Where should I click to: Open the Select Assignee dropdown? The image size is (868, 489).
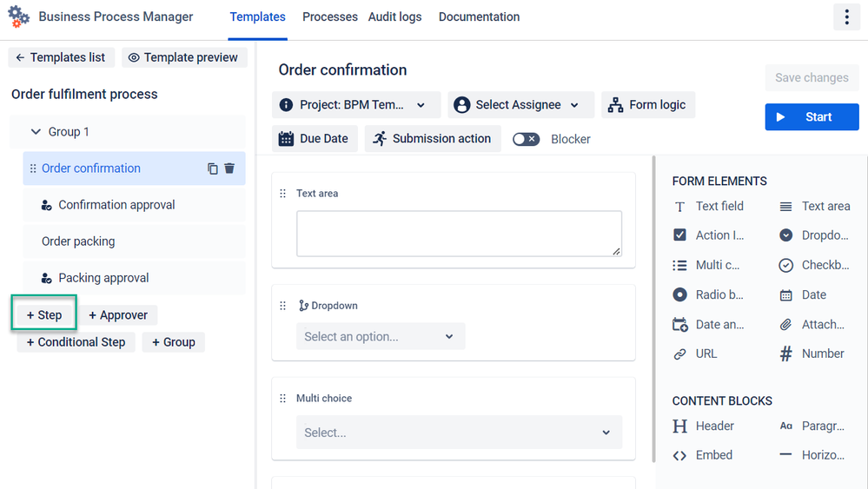(520, 104)
